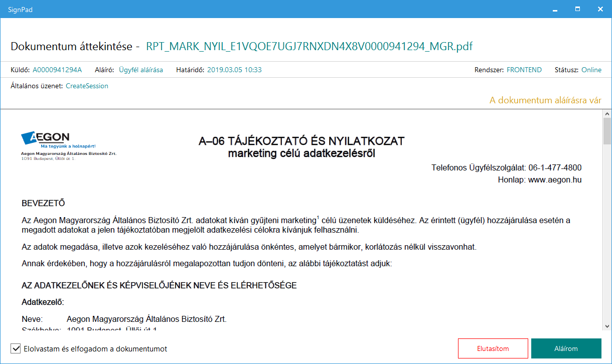Maximize the SignPad window
The image size is (612, 364).
577,10
